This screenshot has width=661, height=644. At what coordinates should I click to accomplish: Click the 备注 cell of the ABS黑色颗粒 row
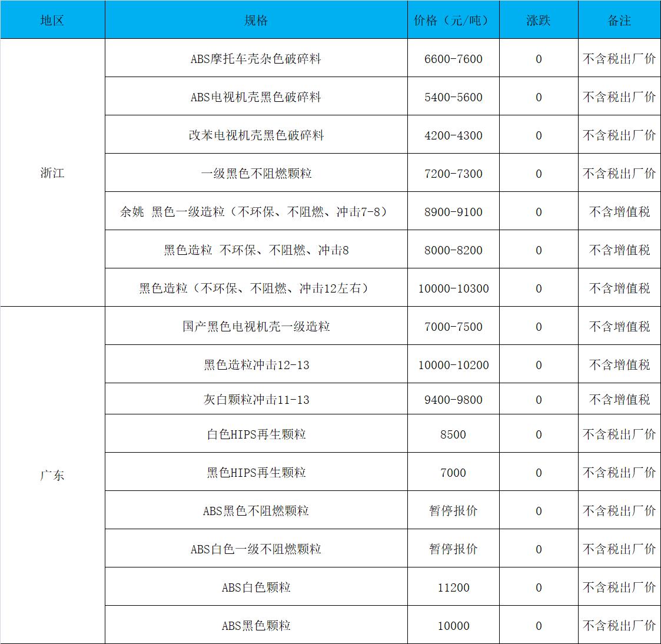(619, 626)
